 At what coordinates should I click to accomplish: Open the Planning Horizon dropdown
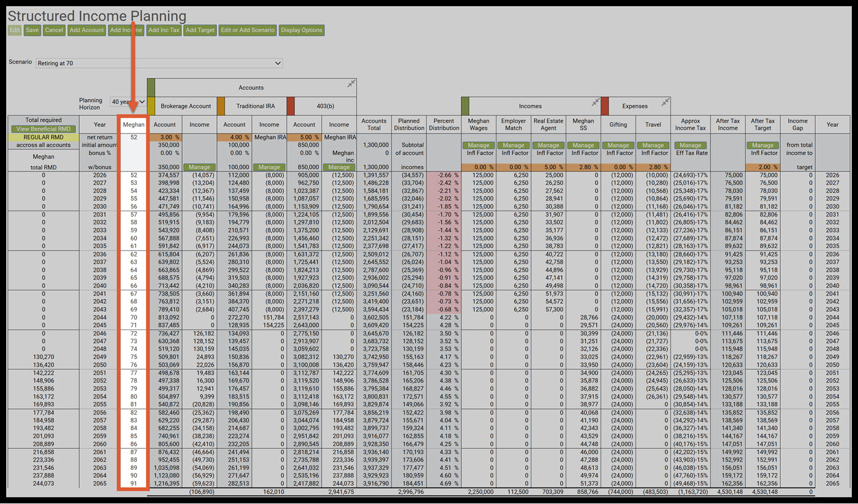pyautogui.click(x=128, y=102)
